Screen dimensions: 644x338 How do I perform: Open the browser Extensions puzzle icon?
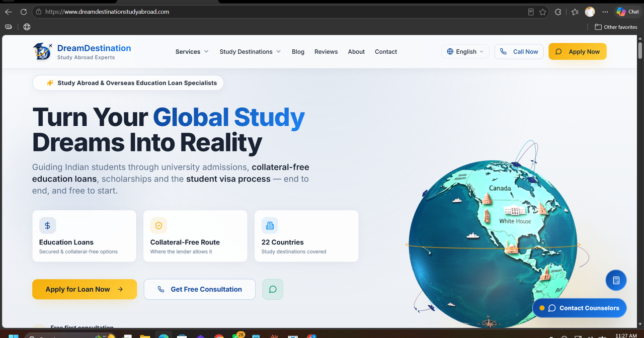point(558,12)
